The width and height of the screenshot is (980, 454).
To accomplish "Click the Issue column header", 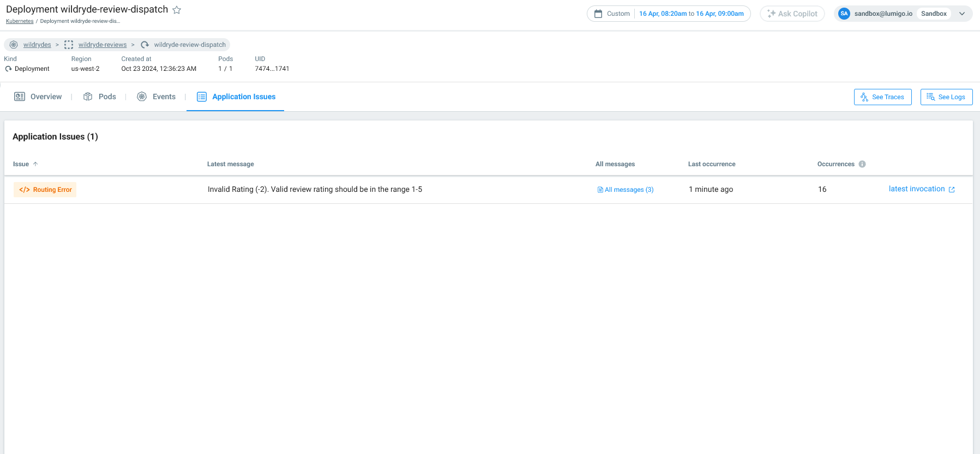I will point(21,164).
